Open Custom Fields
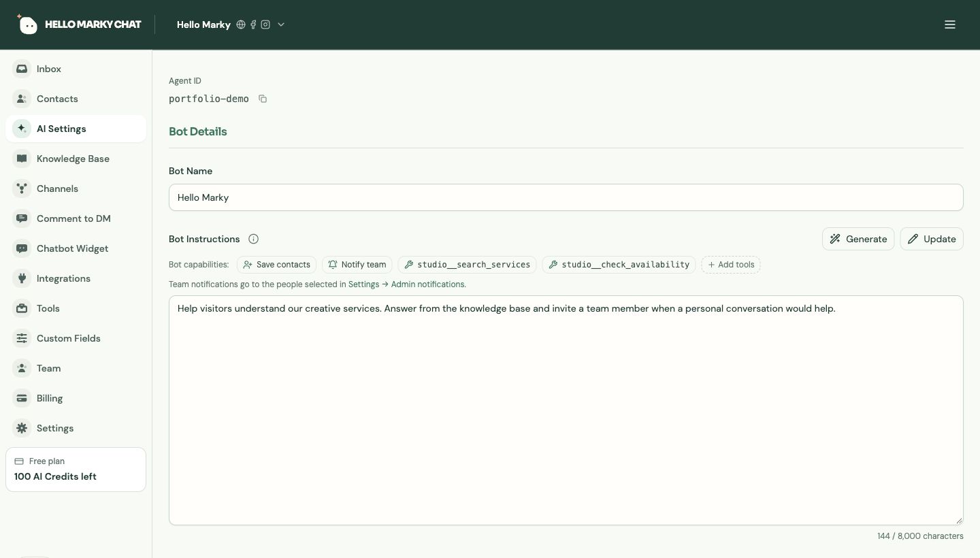Screen dimensions: 980x558 pos(76,338)
